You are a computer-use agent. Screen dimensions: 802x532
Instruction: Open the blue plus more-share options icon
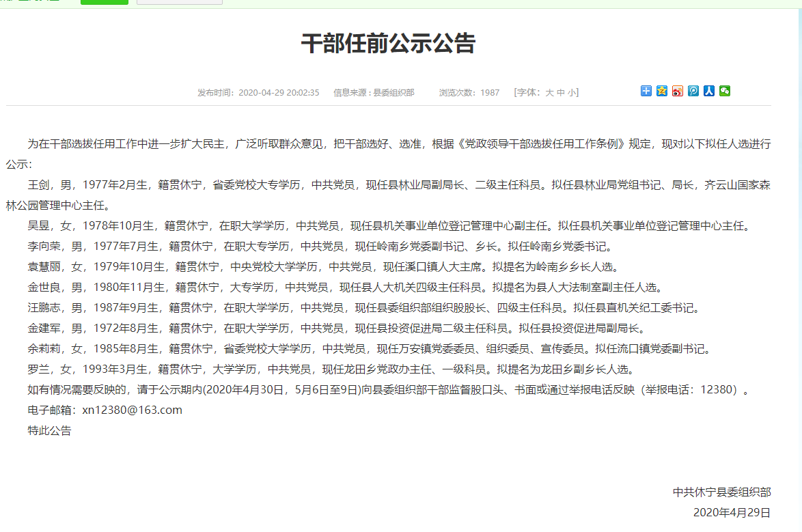(x=646, y=91)
